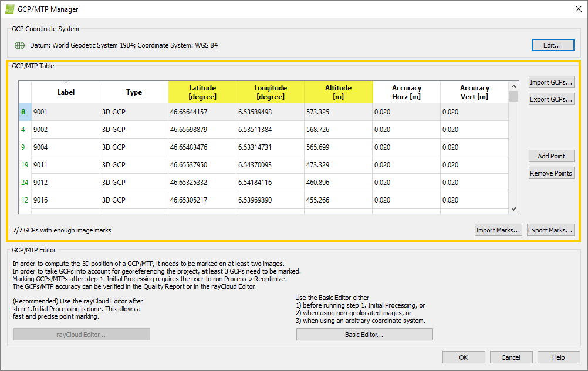Image resolution: width=588 pixels, height=371 pixels.
Task: Click Export GCPs button
Action: point(551,99)
